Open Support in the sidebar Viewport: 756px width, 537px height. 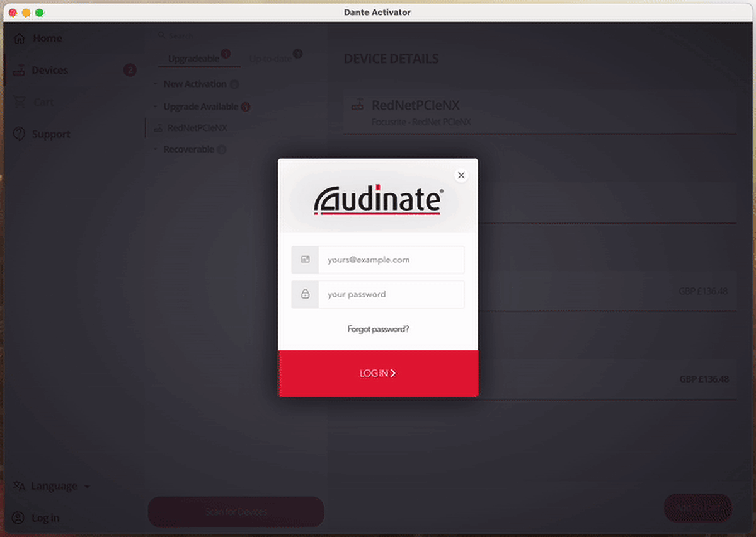[51, 134]
